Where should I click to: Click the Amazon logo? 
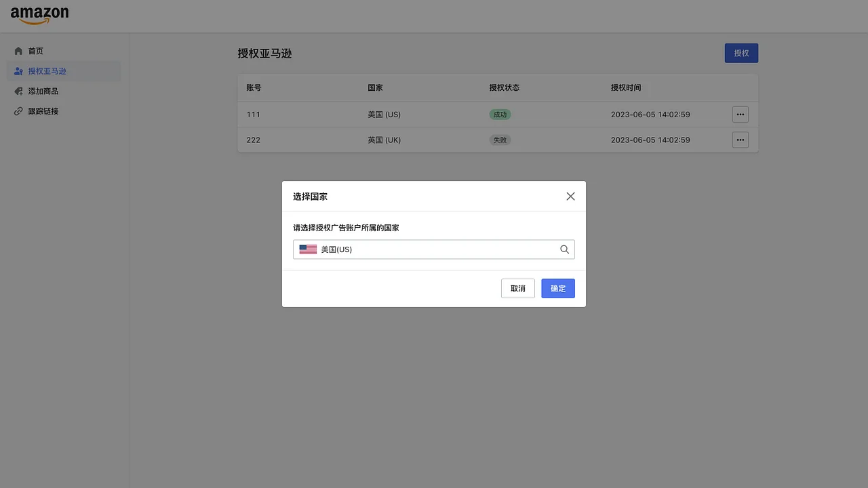pos(39,15)
